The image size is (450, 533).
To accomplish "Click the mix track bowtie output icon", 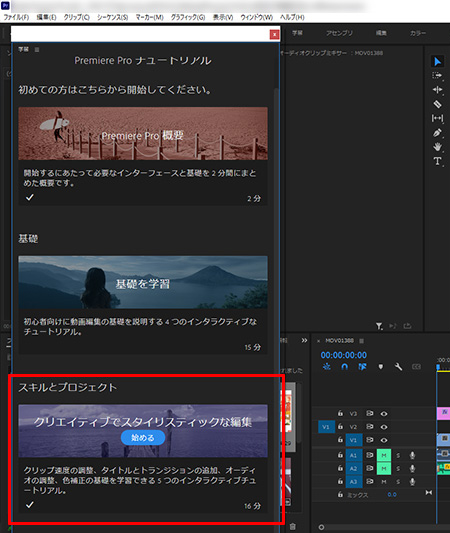I will (x=429, y=493).
